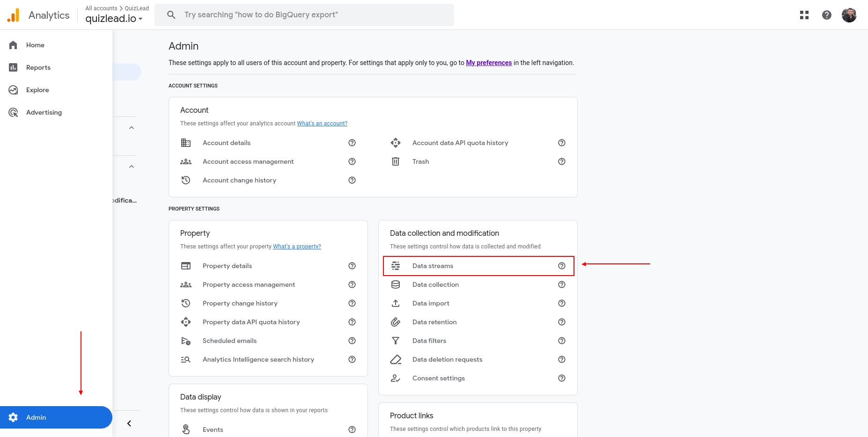Click the help icon next to Scheduled emails

tap(352, 341)
